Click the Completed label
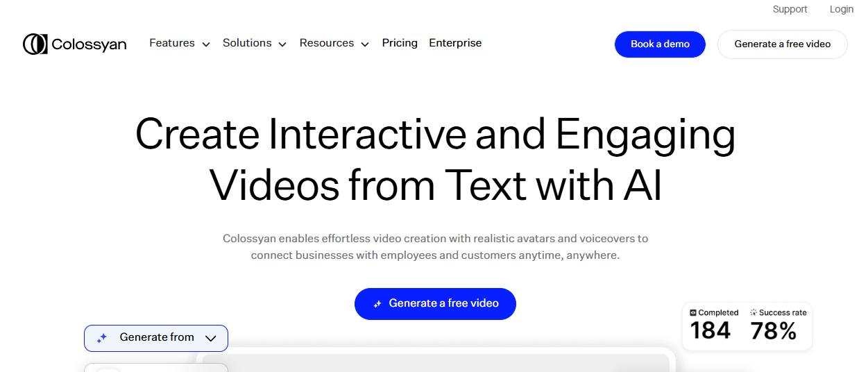 coord(718,313)
